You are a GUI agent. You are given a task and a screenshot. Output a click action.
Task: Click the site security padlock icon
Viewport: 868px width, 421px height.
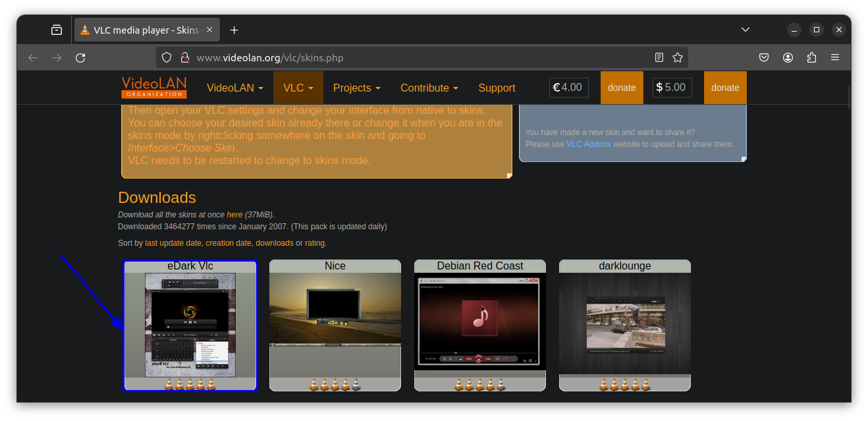point(184,57)
